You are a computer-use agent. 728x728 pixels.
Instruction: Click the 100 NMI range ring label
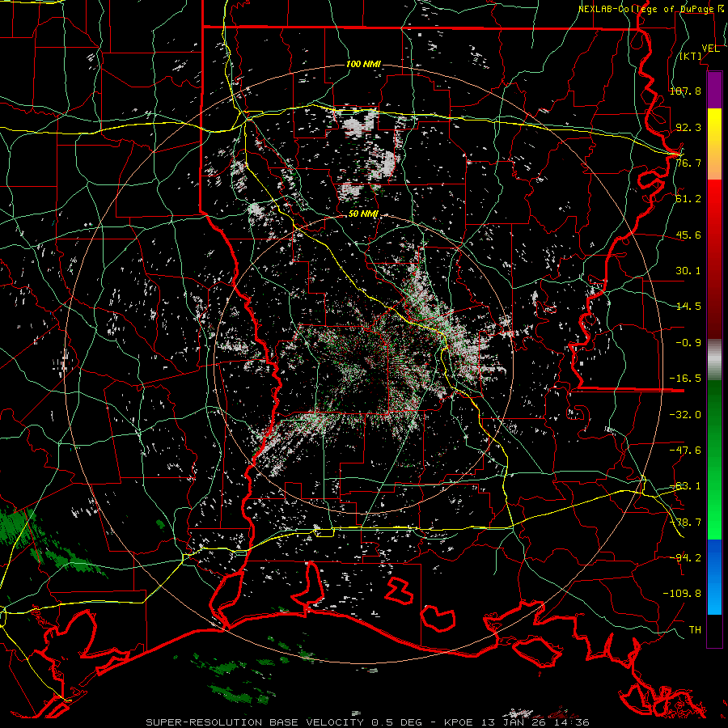click(x=363, y=64)
